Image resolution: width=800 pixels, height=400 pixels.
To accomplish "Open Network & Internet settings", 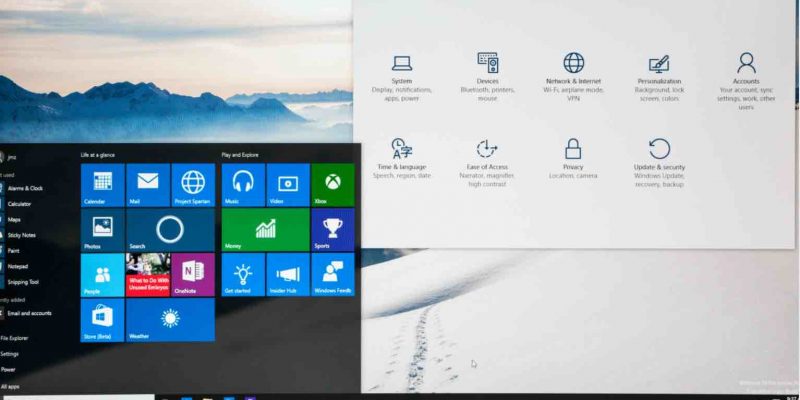I will tap(573, 77).
